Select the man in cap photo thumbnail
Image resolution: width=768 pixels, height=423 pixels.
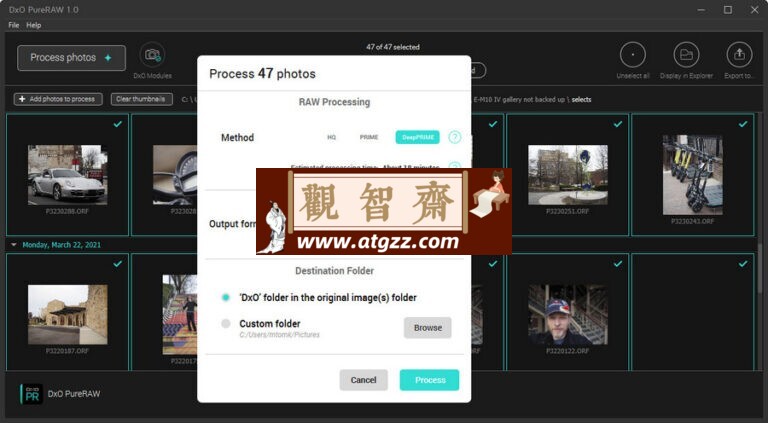click(568, 315)
